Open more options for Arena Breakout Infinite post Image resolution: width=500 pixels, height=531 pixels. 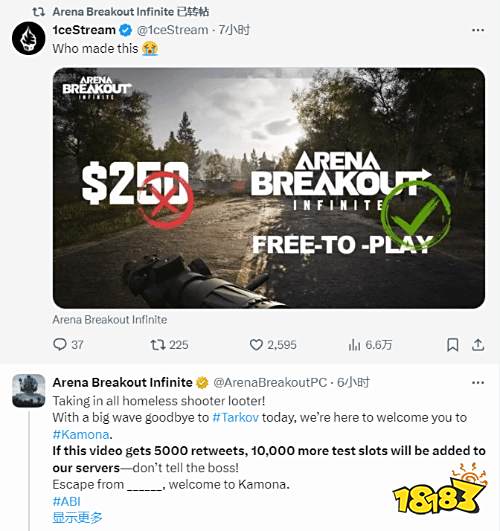[478, 383]
